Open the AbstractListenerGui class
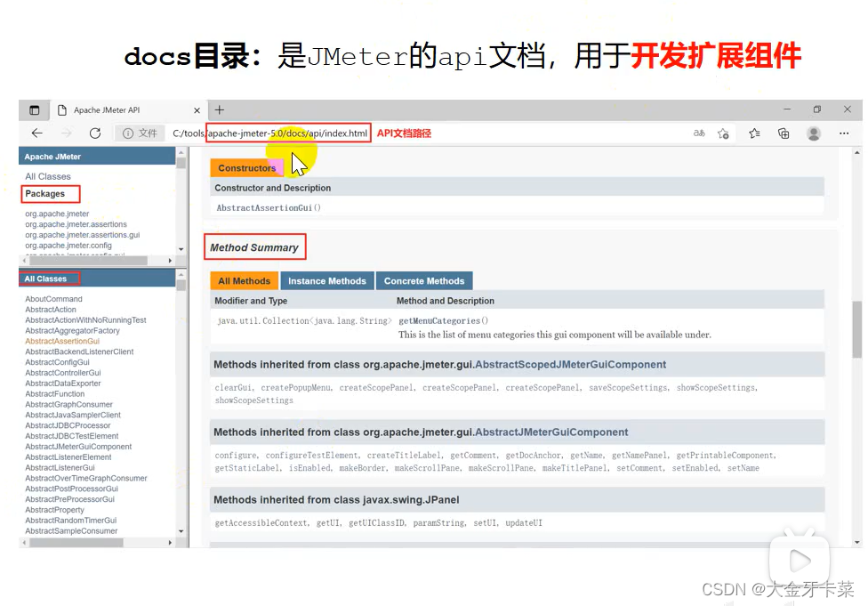Screen dimensions: 868x606 pyautogui.click(x=60, y=467)
